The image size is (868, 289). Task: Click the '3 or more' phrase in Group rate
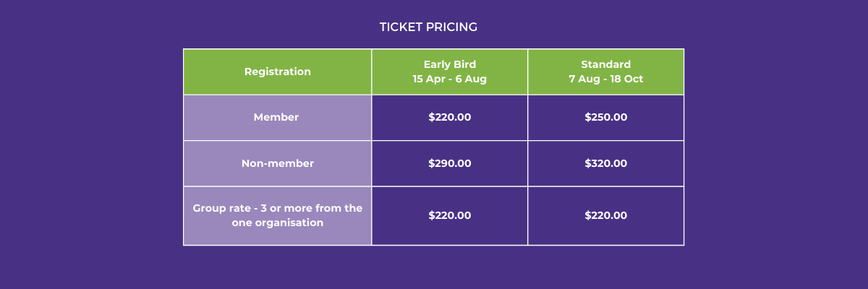pos(284,208)
